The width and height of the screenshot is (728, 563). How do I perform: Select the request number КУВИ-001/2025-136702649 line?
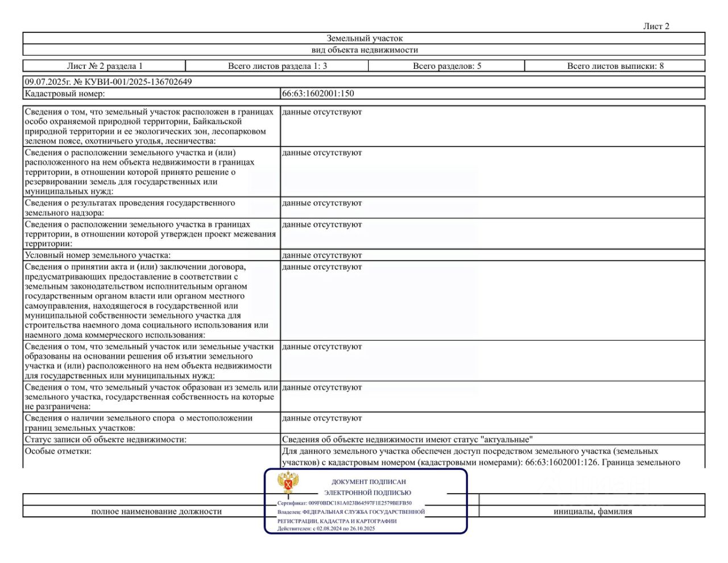(x=108, y=82)
